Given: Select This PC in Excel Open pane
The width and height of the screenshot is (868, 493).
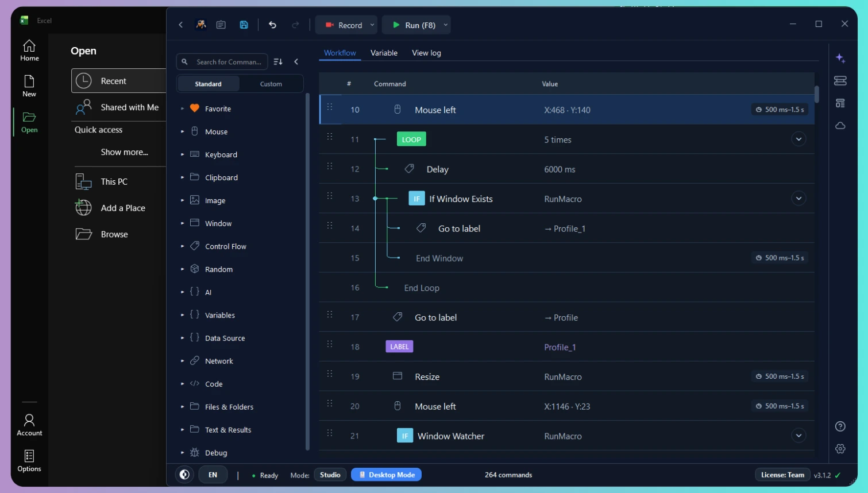Looking at the screenshot, I should tap(119, 181).
